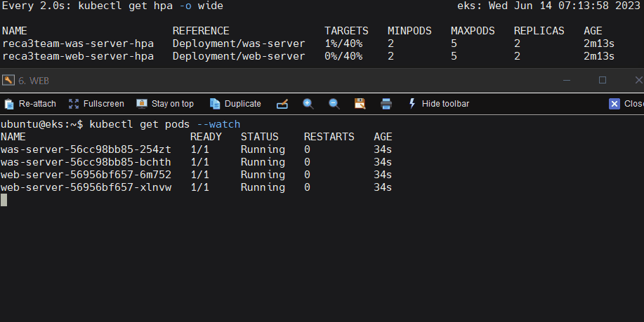Viewport: 644px width, 322px height.
Task: Click the timestamp Wed Jun 14 07:13:58 2023
Action: tap(565, 6)
